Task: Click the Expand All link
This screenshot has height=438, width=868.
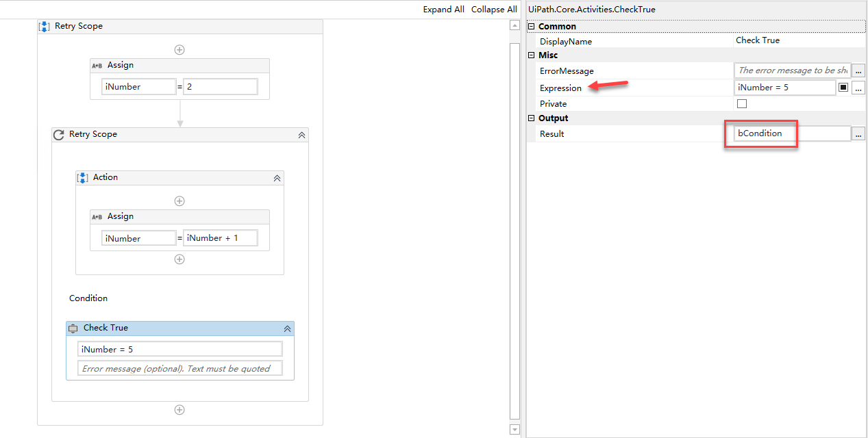Action: [x=443, y=9]
